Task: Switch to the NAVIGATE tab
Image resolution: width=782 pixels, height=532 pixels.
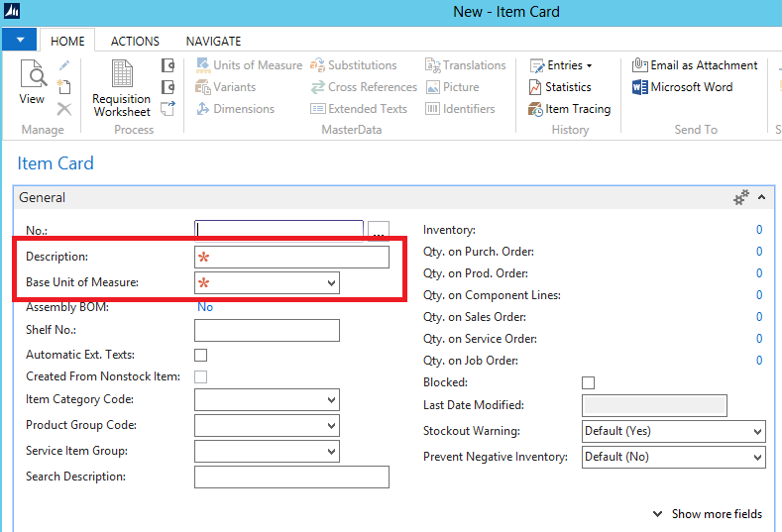Action: click(x=213, y=41)
